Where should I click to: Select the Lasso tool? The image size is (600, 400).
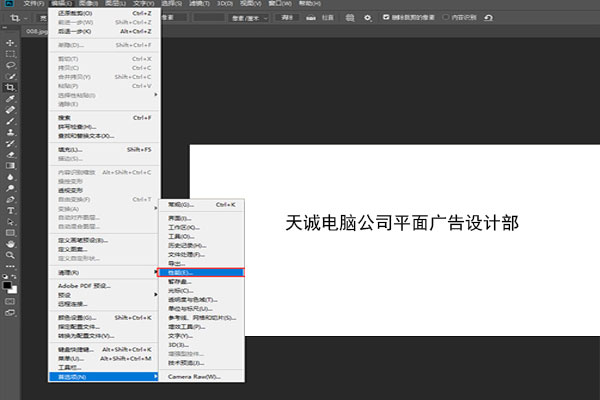(x=10, y=65)
